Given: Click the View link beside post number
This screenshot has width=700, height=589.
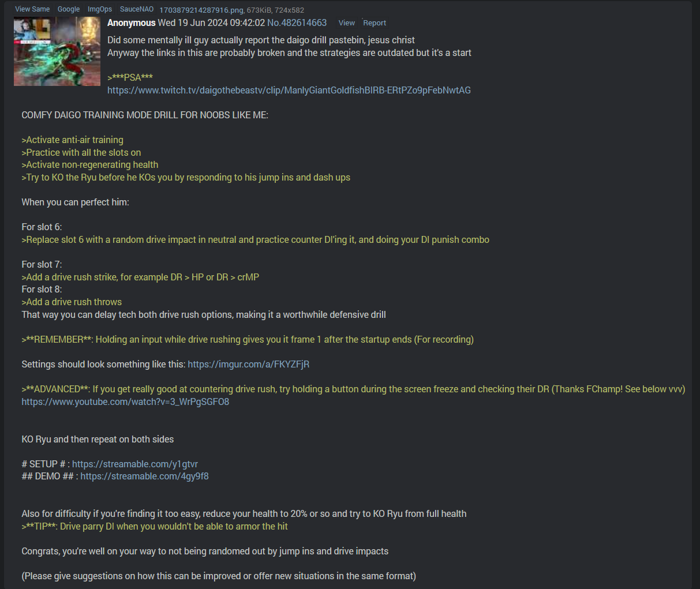Looking at the screenshot, I should click(346, 23).
